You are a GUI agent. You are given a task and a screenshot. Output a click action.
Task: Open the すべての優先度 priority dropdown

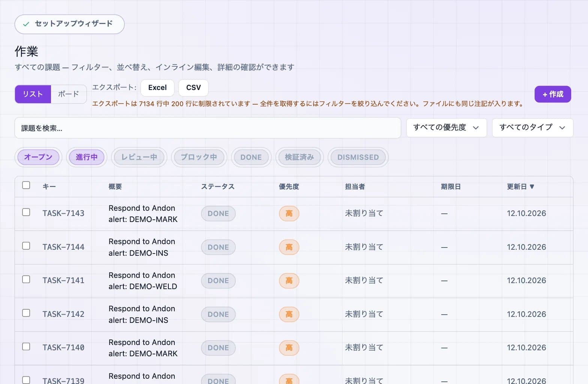pyautogui.click(x=446, y=127)
